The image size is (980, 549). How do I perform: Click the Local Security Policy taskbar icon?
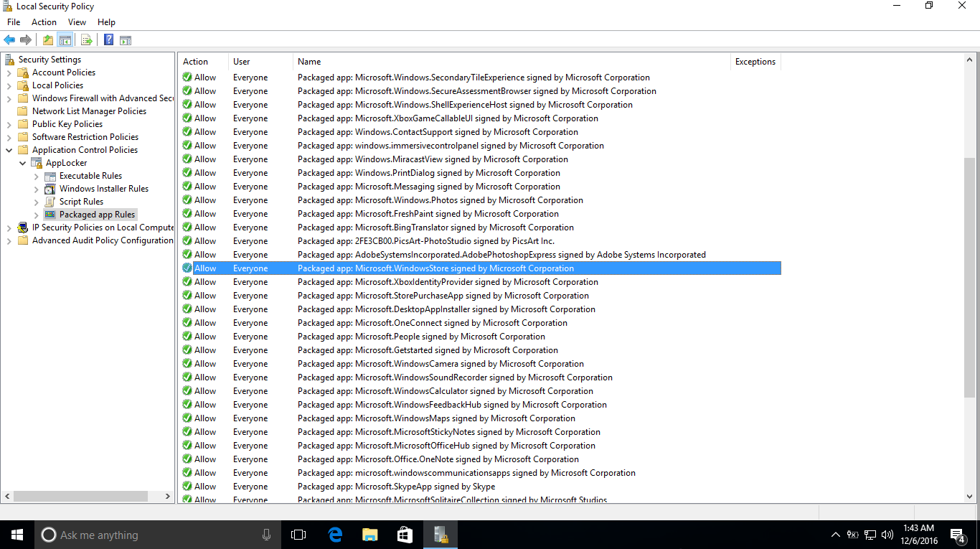[440, 535]
